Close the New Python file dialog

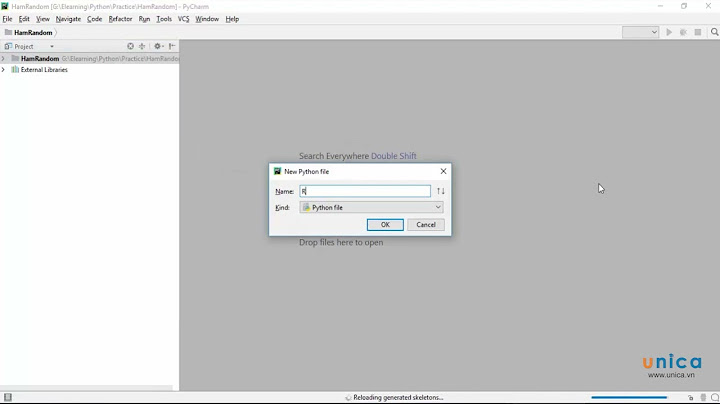click(x=443, y=171)
